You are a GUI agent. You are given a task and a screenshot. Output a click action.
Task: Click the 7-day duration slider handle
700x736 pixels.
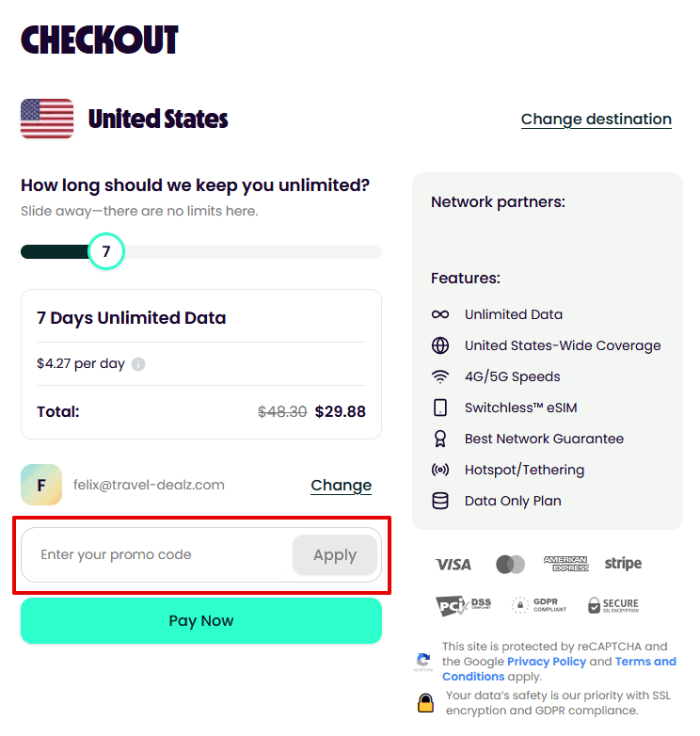[x=106, y=251]
